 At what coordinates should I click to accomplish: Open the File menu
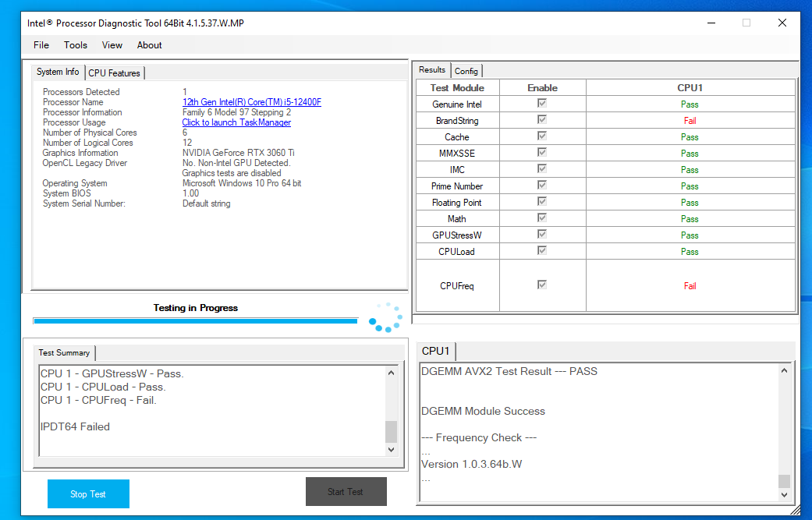(x=41, y=45)
